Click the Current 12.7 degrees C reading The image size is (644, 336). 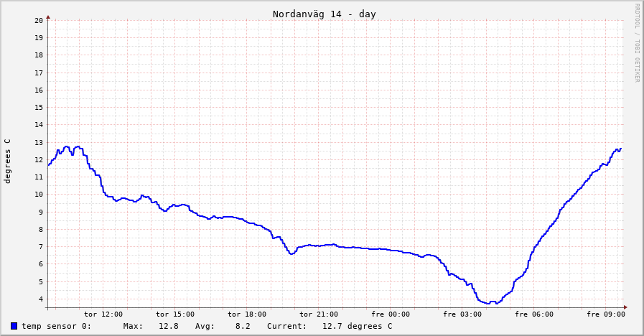pos(357,326)
